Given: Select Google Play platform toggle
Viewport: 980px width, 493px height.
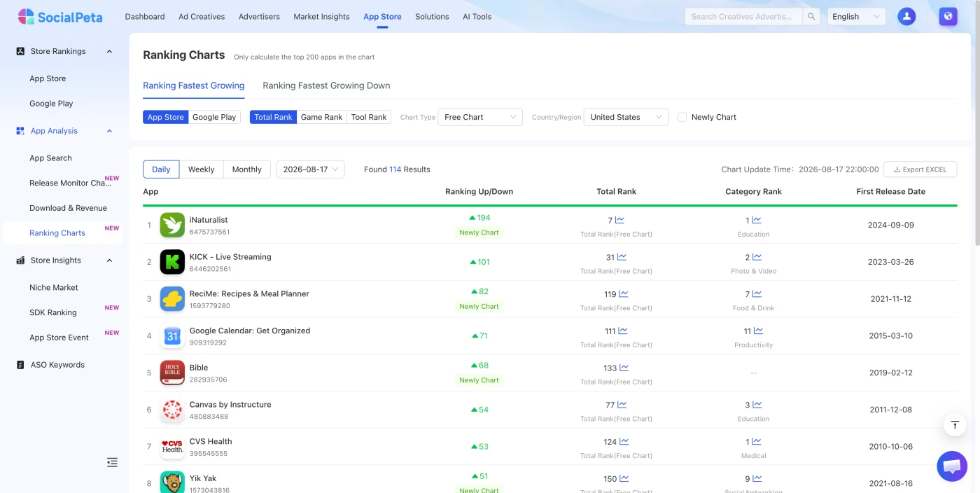Looking at the screenshot, I should click(214, 117).
